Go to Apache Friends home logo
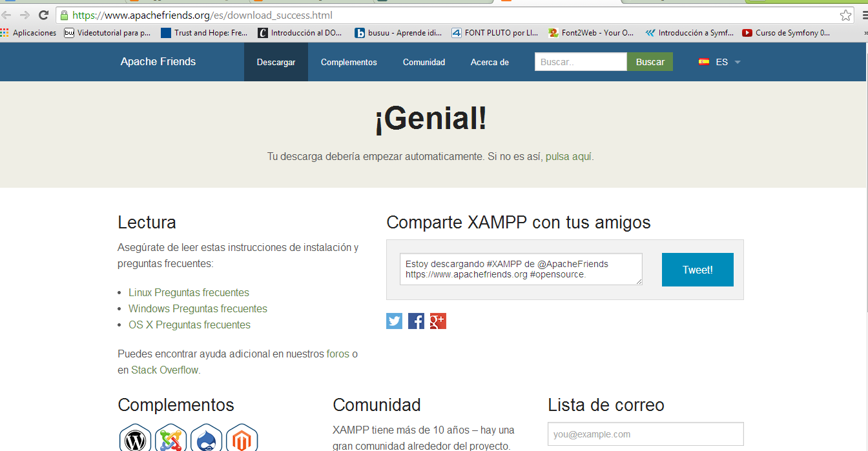 click(x=158, y=62)
